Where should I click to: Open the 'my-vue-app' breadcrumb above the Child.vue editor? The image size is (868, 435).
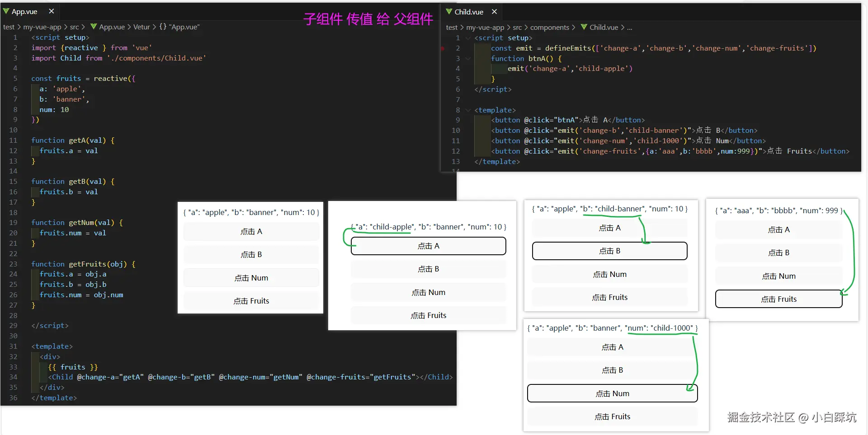coord(485,28)
